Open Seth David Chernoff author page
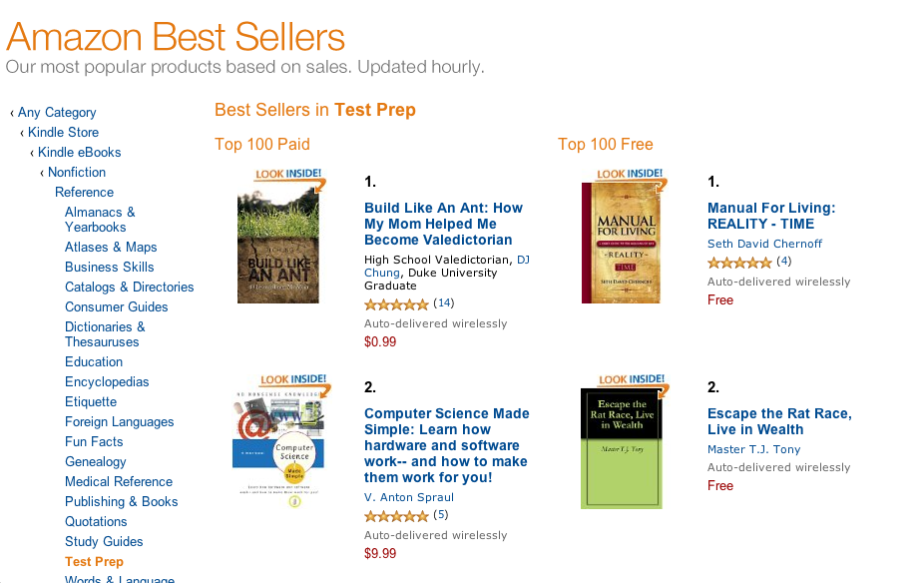The height and width of the screenshot is (583, 924). click(x=764, y=244)
